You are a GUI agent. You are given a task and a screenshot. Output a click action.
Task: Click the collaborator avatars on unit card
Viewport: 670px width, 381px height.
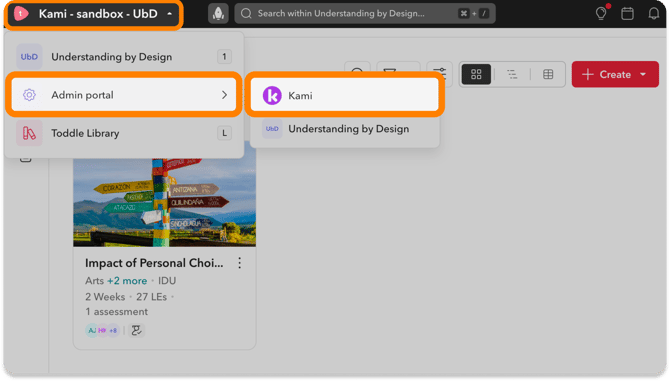pyautogui.click(x=103, y=330)
